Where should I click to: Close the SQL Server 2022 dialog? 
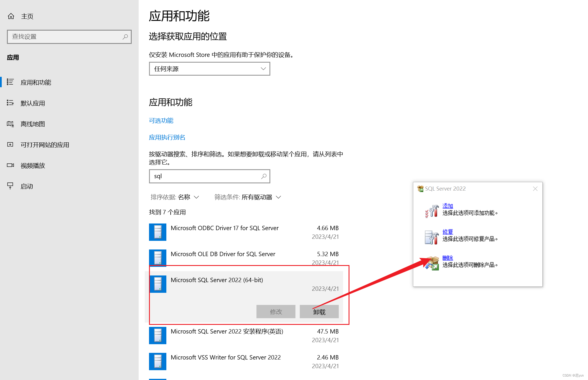(535, 189)
